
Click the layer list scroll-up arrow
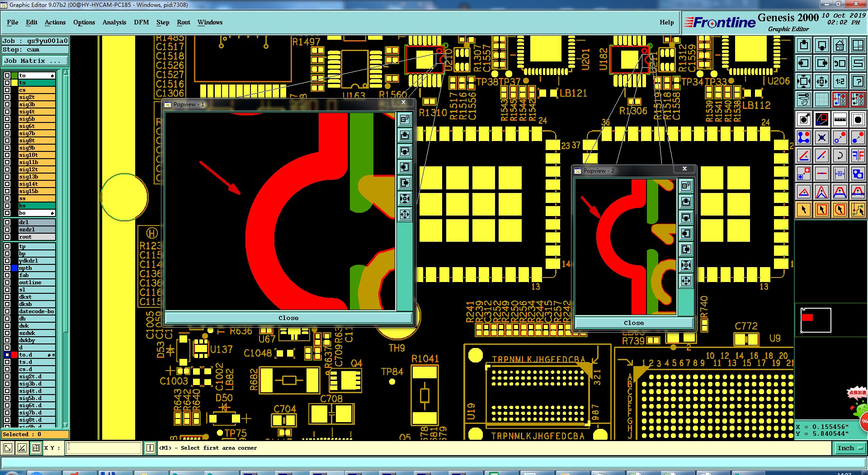click(66, 72)
